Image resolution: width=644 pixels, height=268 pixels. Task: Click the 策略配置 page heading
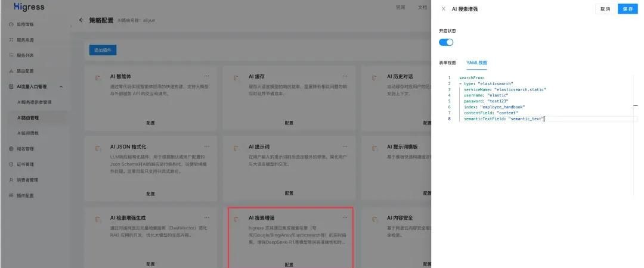(101, 20)
